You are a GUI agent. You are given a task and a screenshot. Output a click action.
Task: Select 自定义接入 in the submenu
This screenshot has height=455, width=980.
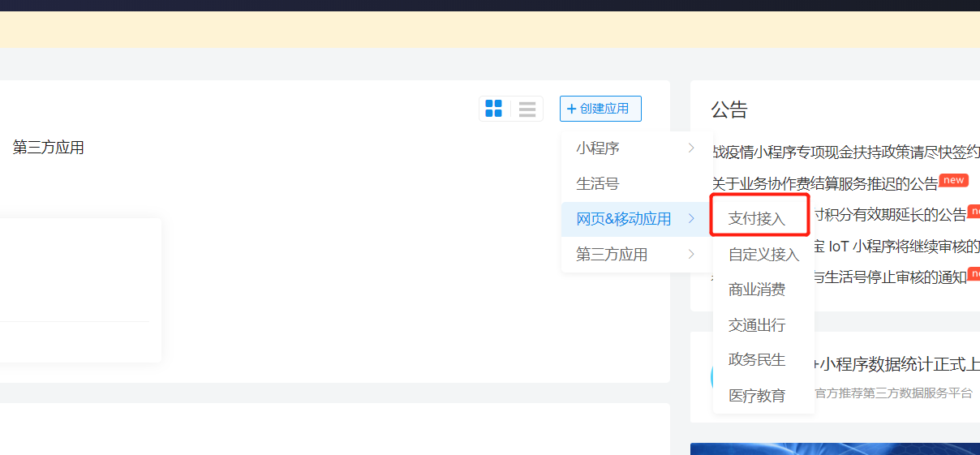tap(764, 255)
